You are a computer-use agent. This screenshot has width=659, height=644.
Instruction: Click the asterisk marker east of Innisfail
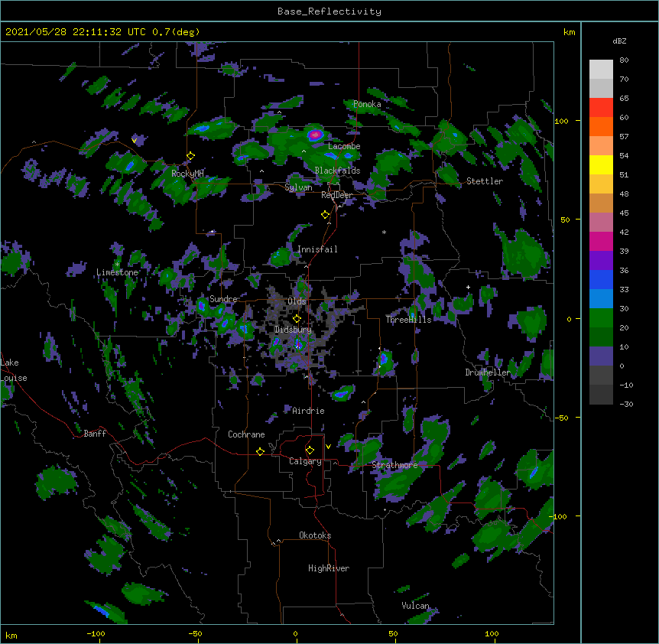coord(384,232)
